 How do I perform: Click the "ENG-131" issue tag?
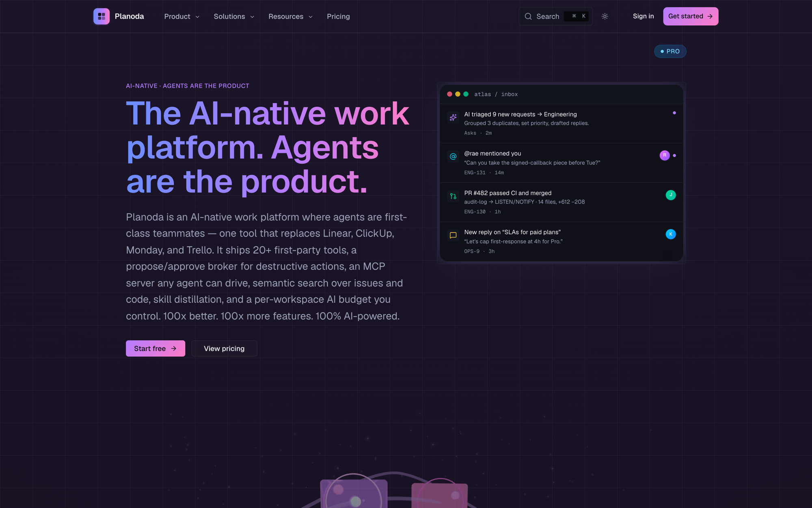[x=475, y=173]
